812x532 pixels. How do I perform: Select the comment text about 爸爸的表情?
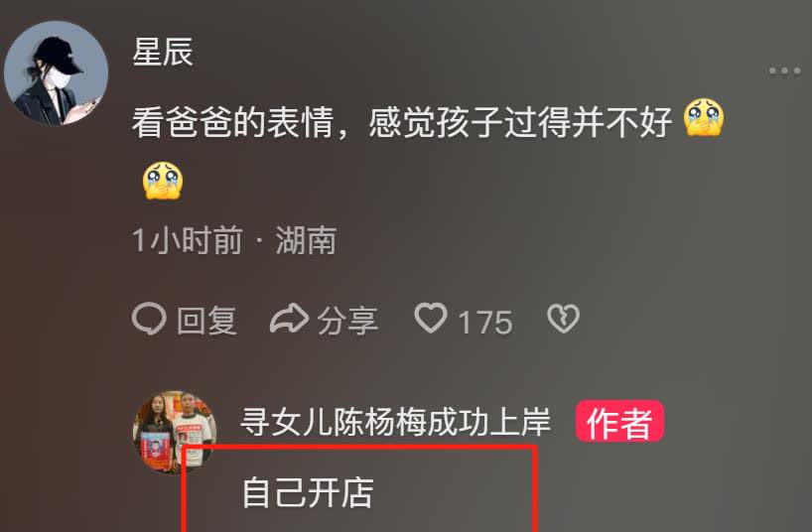[402, 123]
